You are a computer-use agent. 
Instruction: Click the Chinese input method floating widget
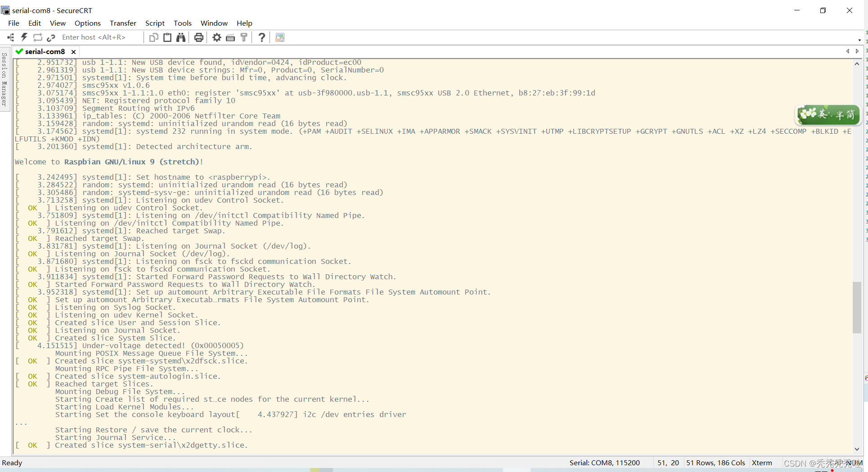828,114
